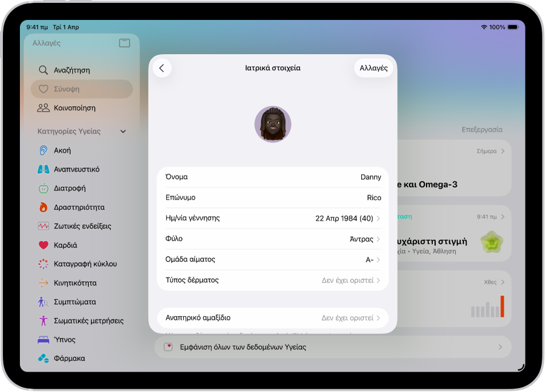Click the Κατηγορίες Υγείας heading text
The image size is (546, 392).
[x=69, y=131]
